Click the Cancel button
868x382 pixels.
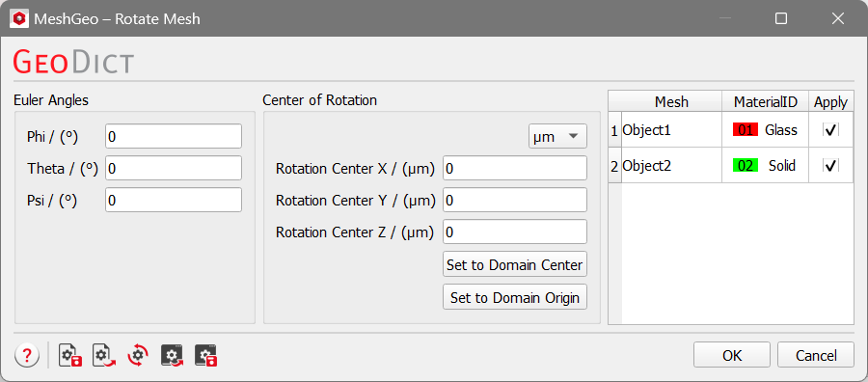(816, 355)
